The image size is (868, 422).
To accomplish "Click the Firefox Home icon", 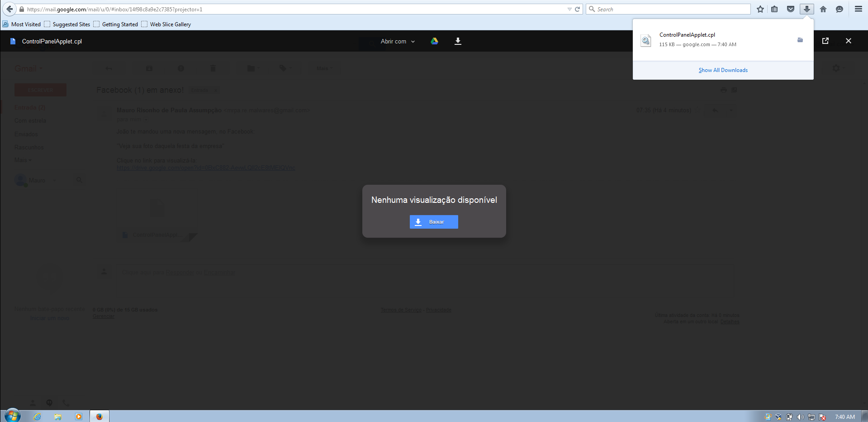I will [823, 9].
